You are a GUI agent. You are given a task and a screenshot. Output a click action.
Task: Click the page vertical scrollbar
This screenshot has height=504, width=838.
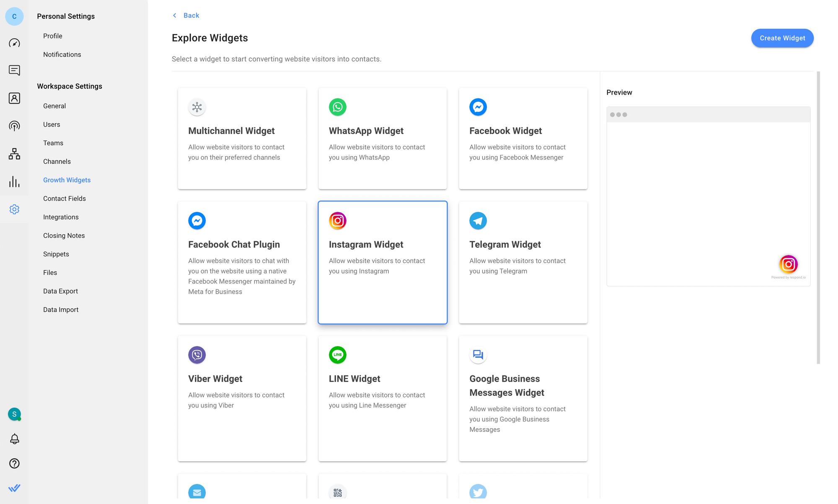pos(818,217)
